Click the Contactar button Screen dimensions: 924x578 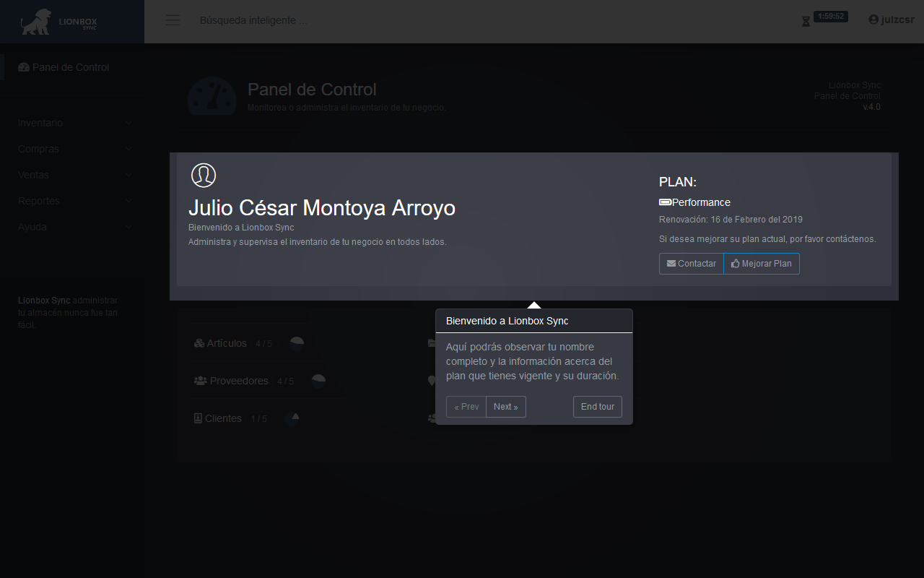point(692,264)
